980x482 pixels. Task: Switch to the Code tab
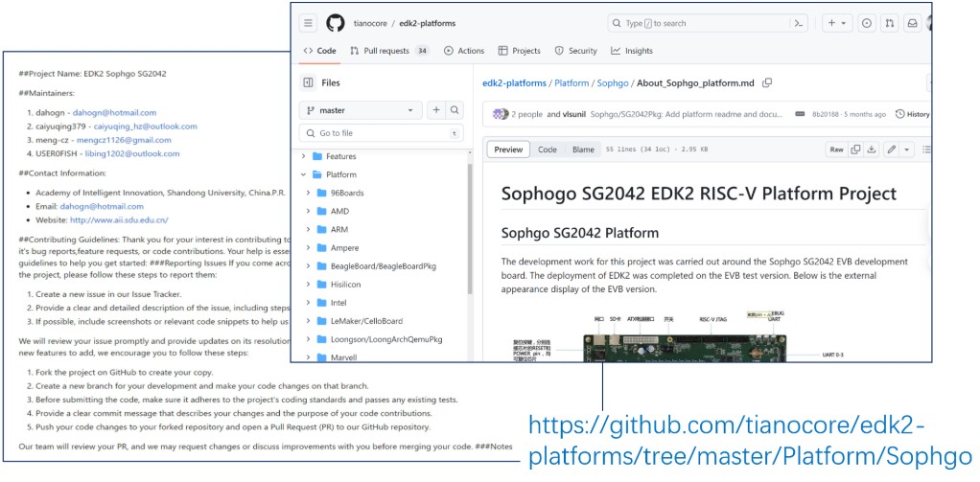coord(319,51)
